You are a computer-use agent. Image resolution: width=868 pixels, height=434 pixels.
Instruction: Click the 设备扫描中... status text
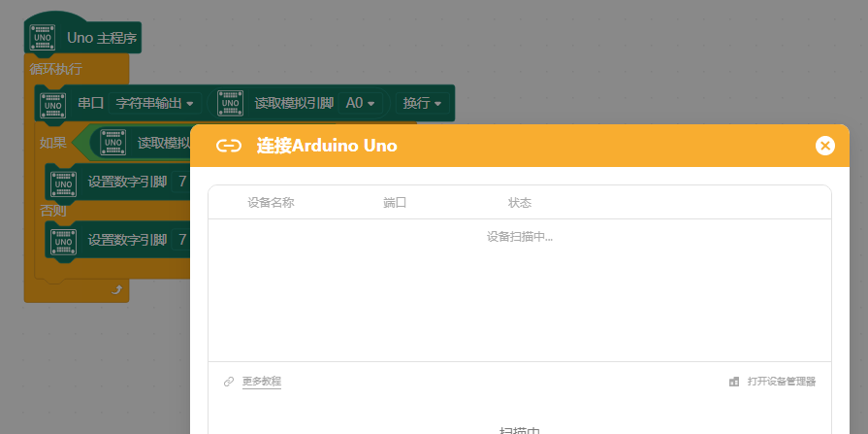(520, 237)
